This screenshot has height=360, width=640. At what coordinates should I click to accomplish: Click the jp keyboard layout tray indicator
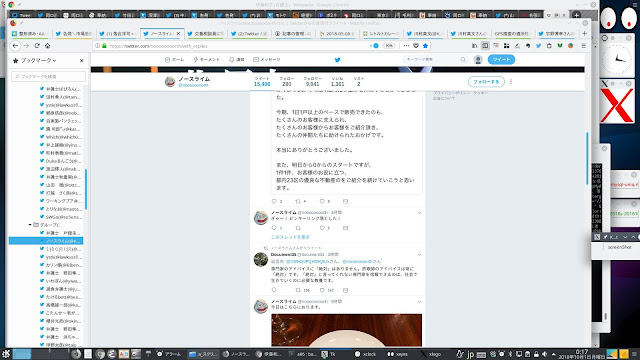click(470, 354)
